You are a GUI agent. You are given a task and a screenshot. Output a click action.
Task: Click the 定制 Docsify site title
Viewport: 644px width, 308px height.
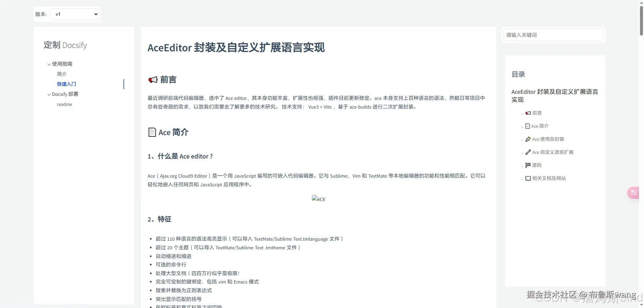tap(65, 45)
